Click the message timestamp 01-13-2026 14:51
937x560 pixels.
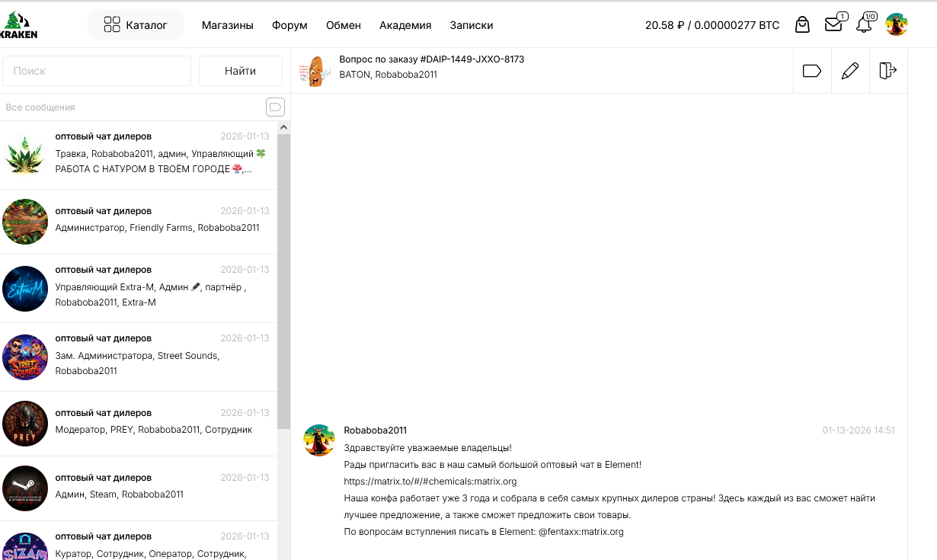click(x=859, y=430)
